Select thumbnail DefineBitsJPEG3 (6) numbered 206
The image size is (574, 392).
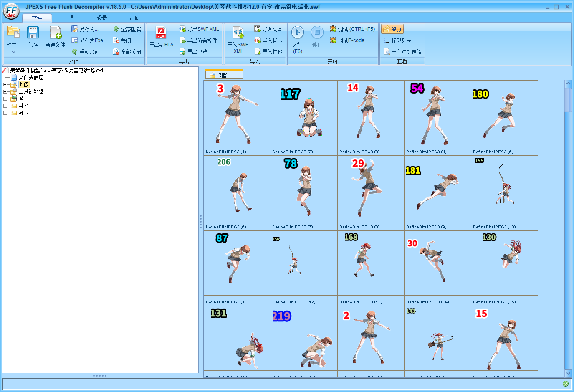[x=237, y=193]
